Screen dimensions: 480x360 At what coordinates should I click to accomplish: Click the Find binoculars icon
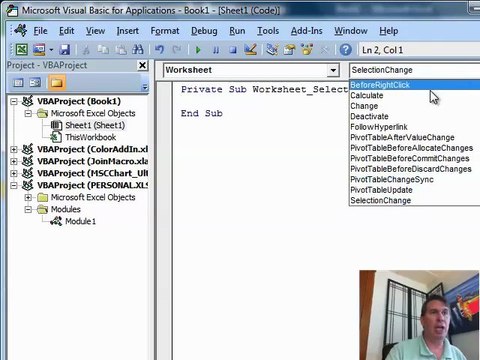click(138, 50)
